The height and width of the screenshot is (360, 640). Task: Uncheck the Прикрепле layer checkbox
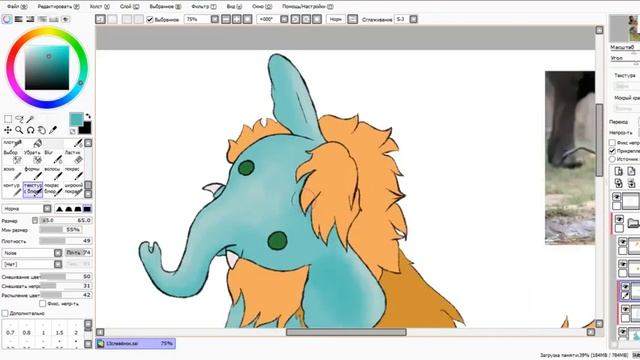click(612, 151)
